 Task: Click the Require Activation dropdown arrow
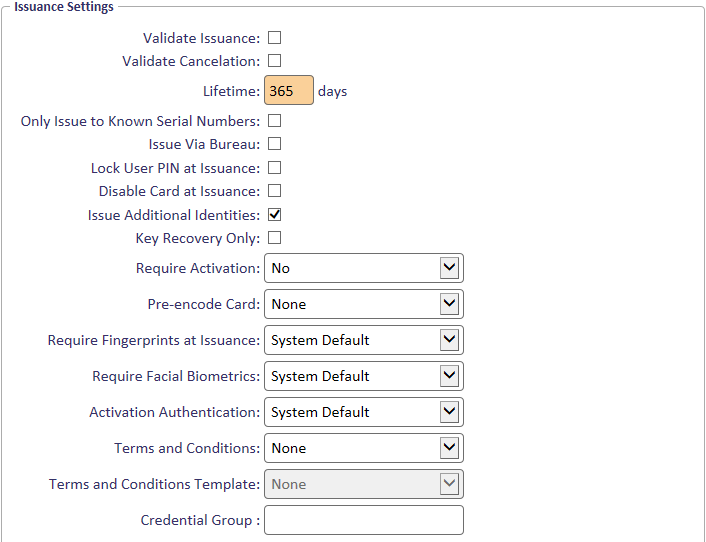tap(449, 268)
